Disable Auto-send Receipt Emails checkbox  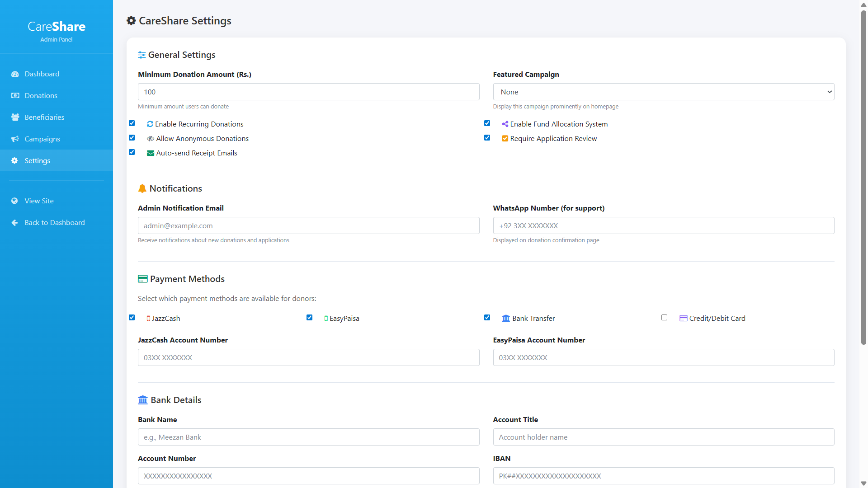tap(132, 152)
